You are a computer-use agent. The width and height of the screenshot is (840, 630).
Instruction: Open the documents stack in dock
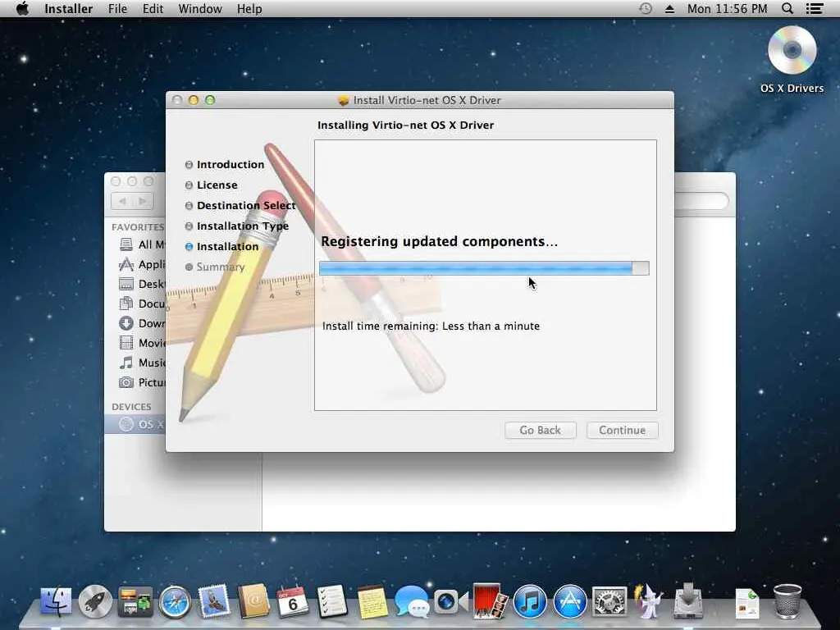(x=747, y=603)
